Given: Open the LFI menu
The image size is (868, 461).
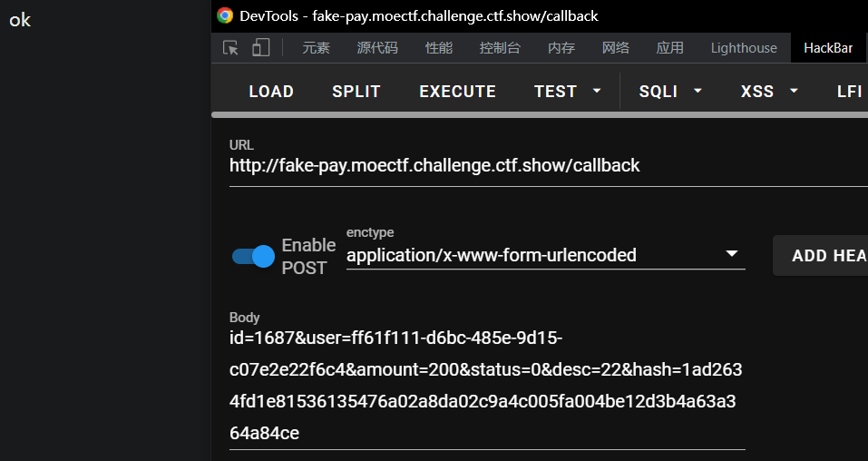Looking at the screenshot, I should pos(849,91).
